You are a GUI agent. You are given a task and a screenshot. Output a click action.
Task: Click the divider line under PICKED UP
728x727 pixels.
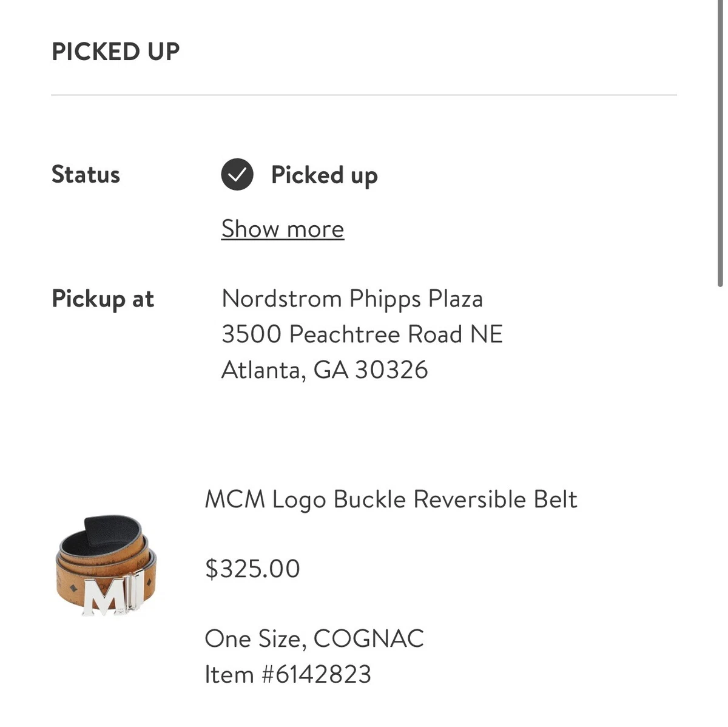coord(364,95)
